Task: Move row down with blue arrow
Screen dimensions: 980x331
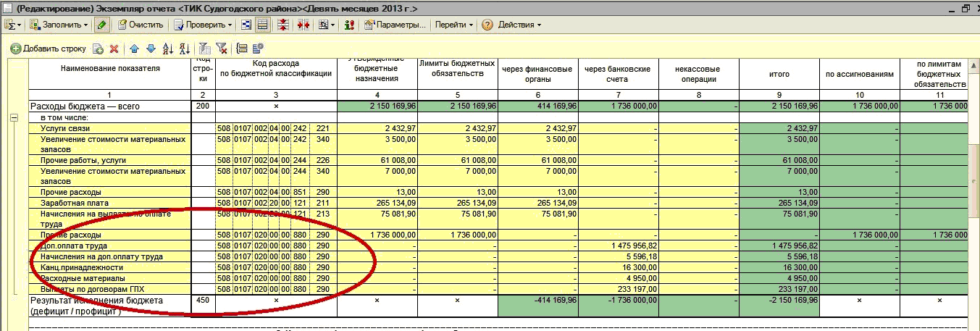Action: click(x=151, y=49)
